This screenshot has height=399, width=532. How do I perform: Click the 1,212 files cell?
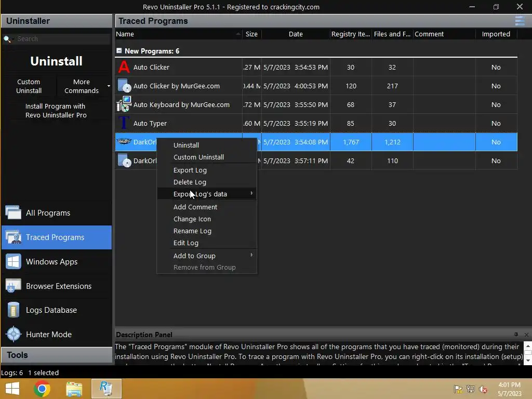(x=392, y=142)
